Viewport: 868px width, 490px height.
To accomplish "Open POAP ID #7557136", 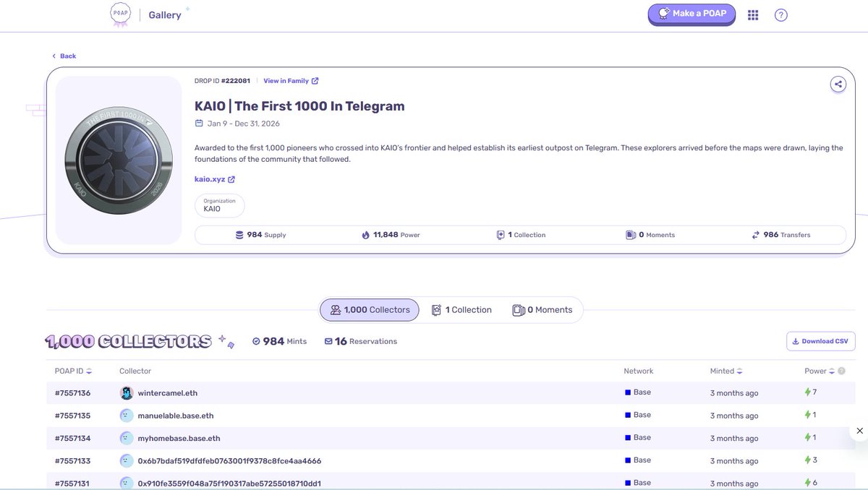I will click(72, 393).
